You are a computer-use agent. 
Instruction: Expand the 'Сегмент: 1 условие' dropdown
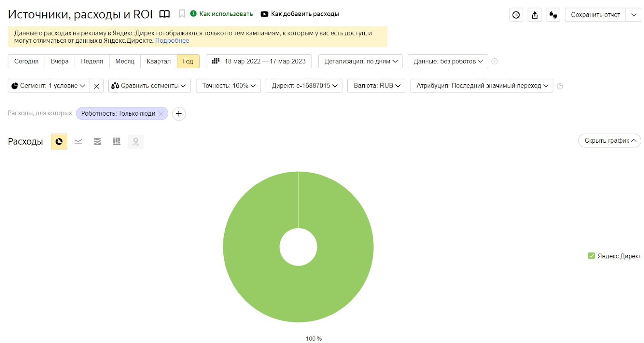pos(49,86)
